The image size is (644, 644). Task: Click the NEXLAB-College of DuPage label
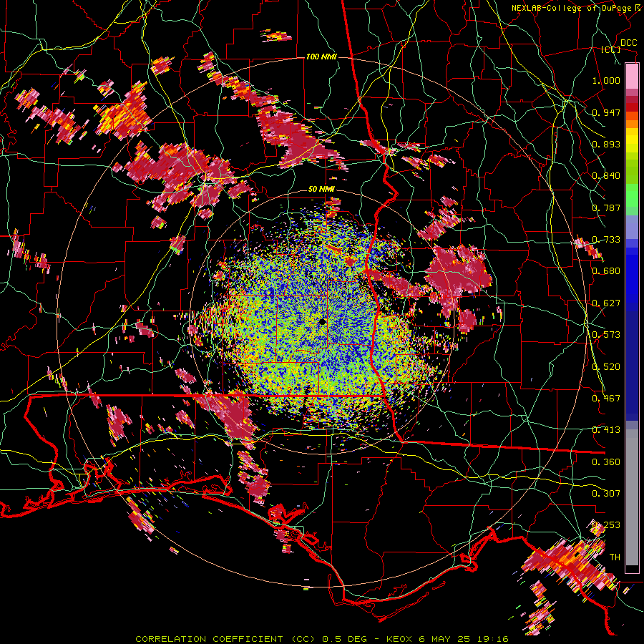tap(573, 8)
